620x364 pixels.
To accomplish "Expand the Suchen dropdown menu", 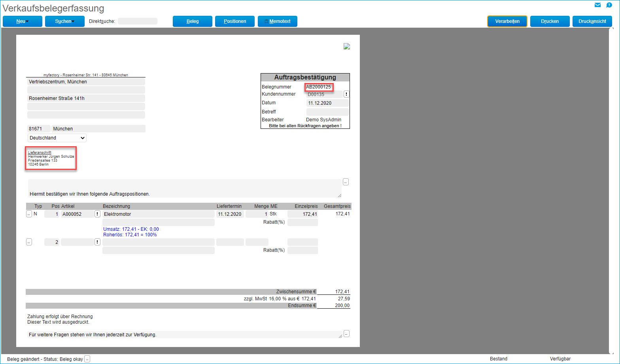I will pyautogui.click(x=65, y=21).
